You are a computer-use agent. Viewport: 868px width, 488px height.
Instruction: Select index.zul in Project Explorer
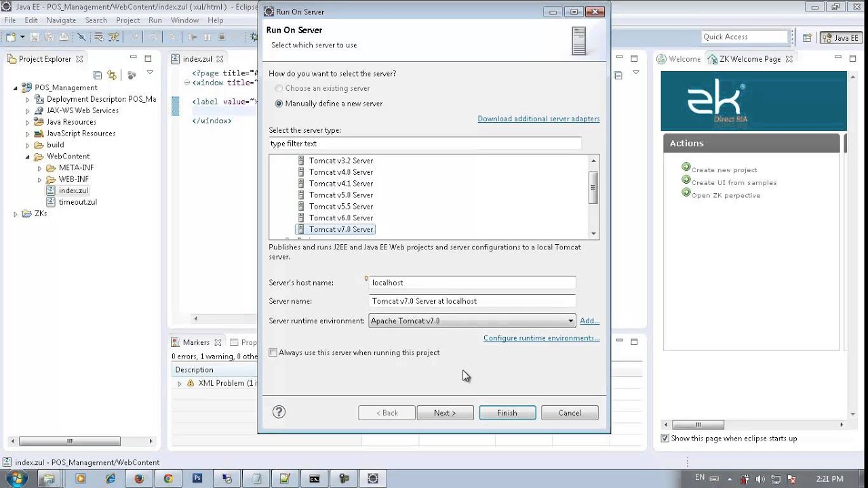(73, 190)
